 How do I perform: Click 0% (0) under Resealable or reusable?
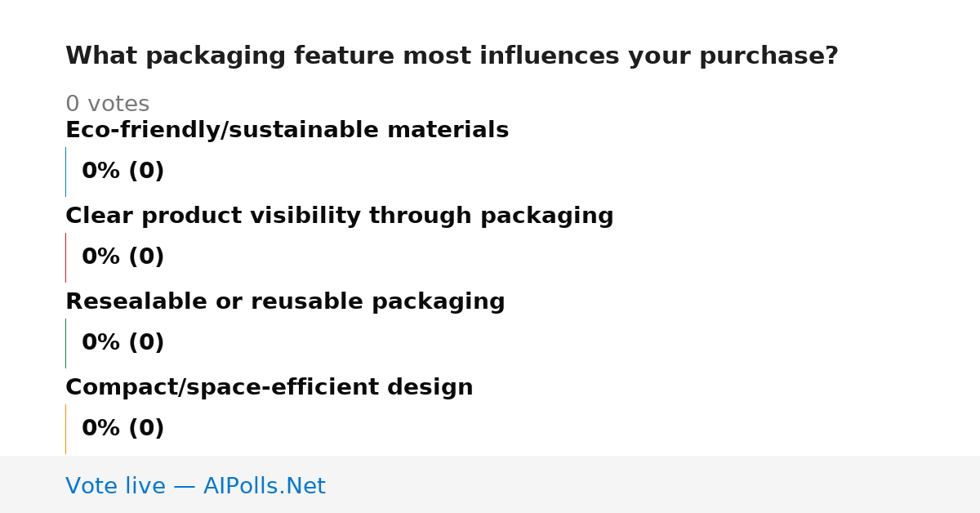click(122, 343)
